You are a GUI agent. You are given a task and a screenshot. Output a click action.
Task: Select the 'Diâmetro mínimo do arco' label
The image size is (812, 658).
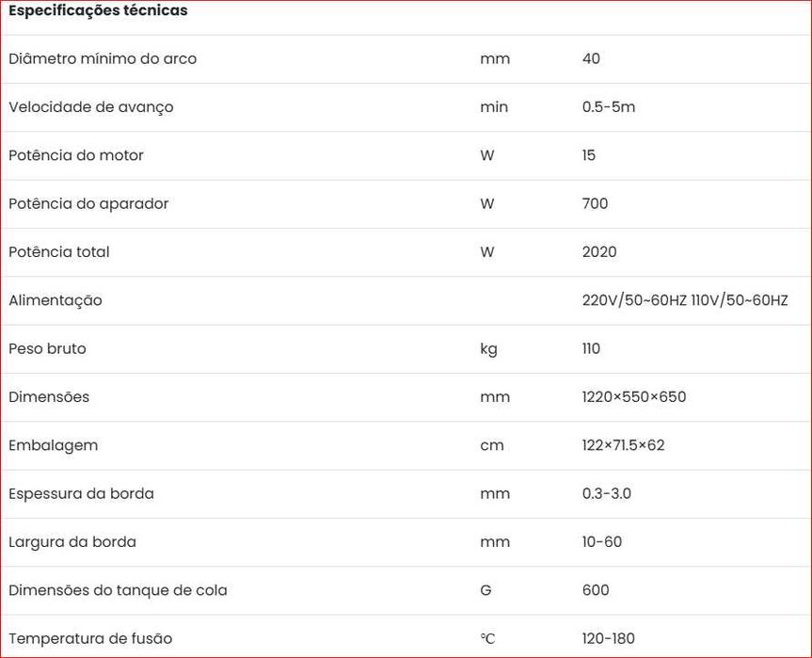tap(103, 58)
